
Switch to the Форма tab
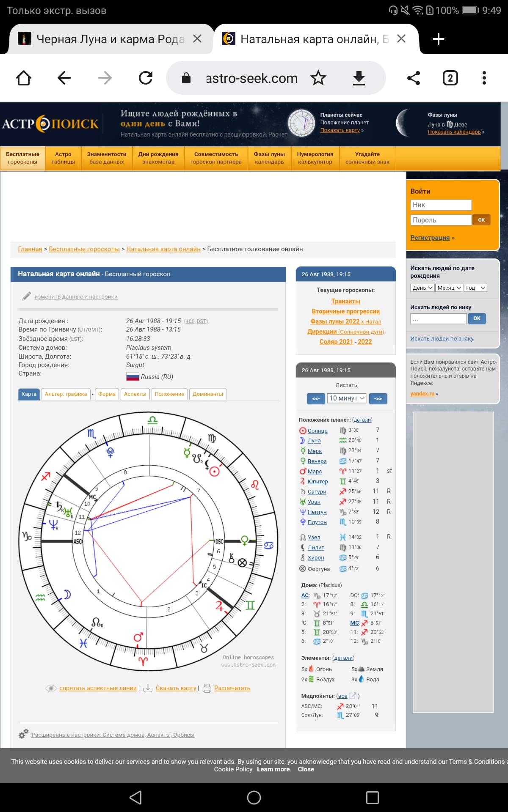[x=107, y=394]
